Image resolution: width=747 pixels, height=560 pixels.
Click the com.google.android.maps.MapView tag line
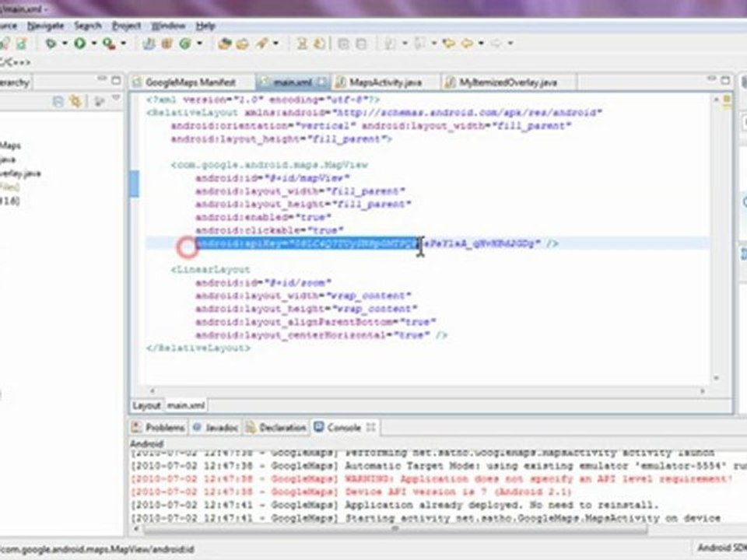(x=270, y=165)
